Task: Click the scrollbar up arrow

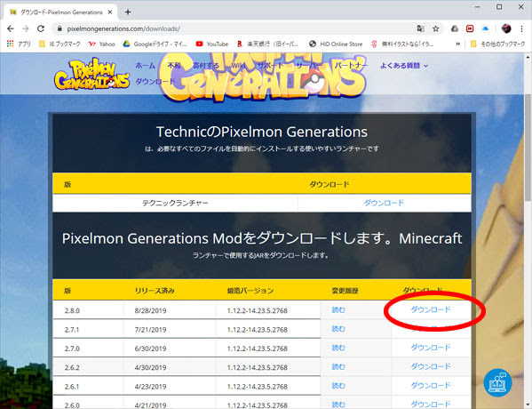Action: point(528,57)
